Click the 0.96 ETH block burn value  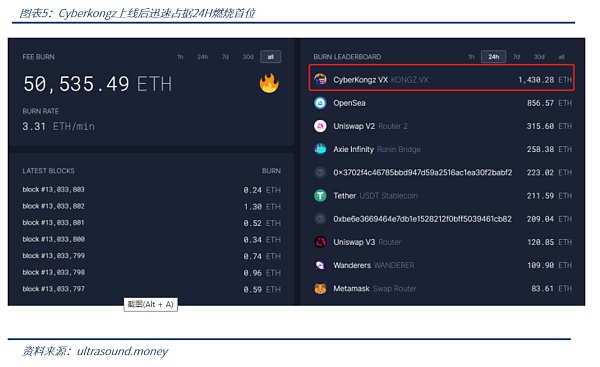pyautogui.click(x=262, y=273)
